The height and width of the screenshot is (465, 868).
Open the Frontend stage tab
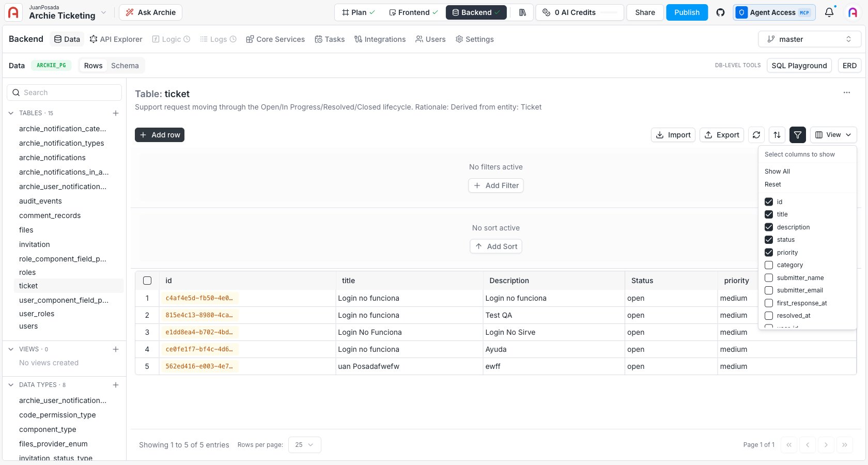pos(413,12)
